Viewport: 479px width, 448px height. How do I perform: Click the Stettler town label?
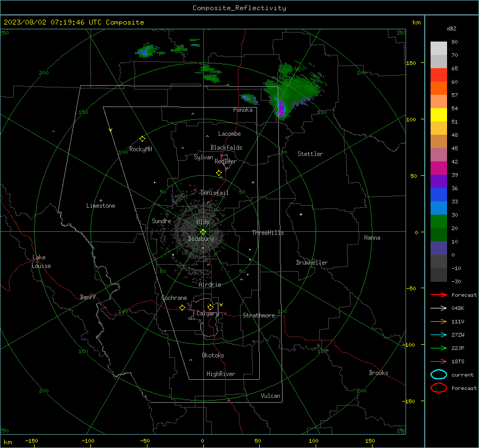[x=310, y=154]
